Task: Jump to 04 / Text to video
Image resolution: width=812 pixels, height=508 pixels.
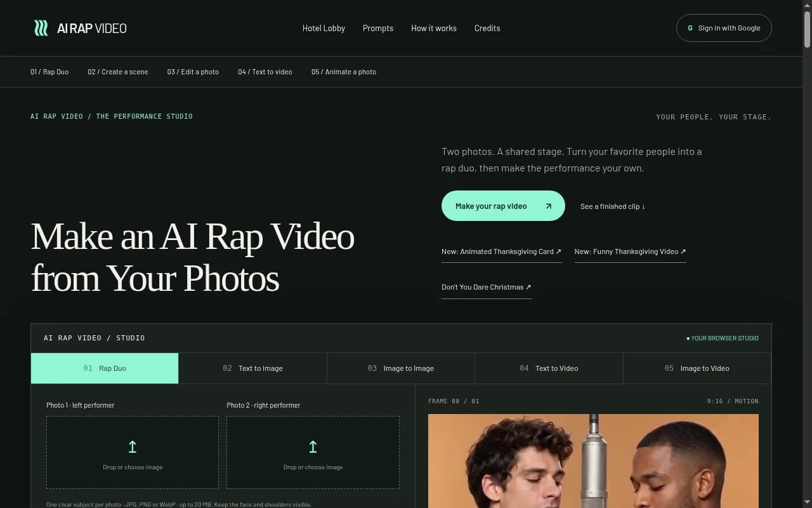Action: (x=265, y=72)
